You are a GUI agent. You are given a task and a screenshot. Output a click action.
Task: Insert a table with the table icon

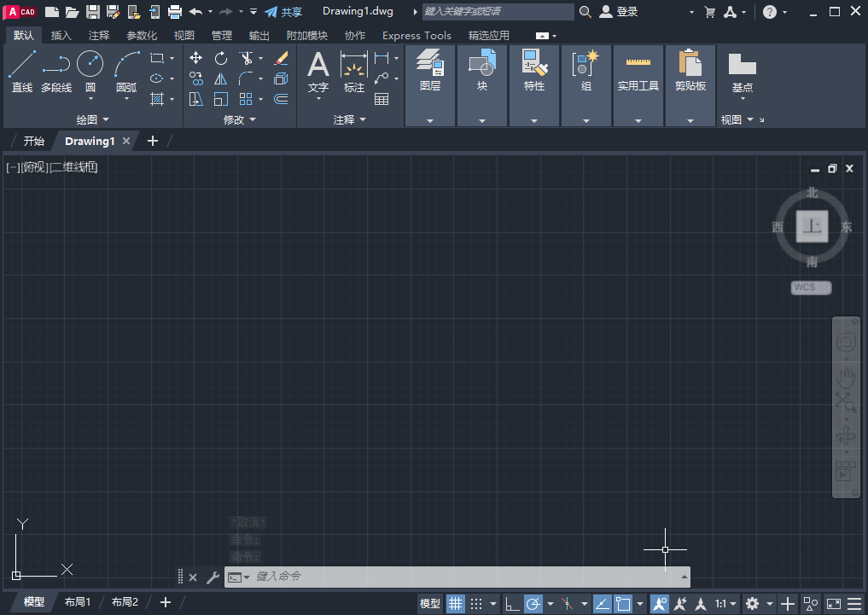[382, 99]
